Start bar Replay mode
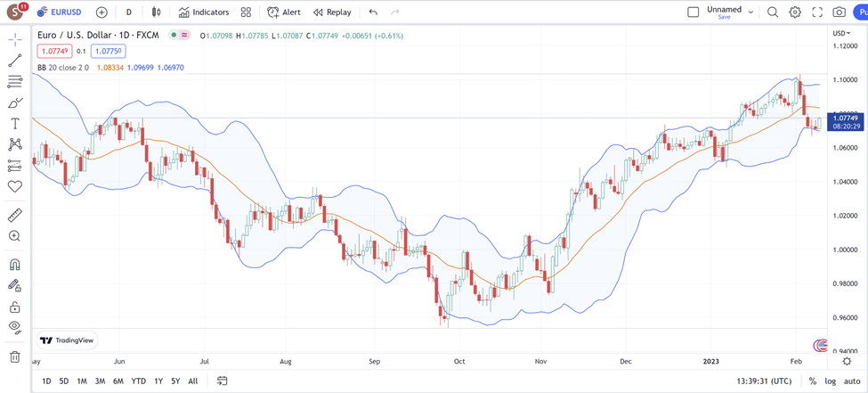The height and width of the screenshot is (393, 868). coord(332,12)
